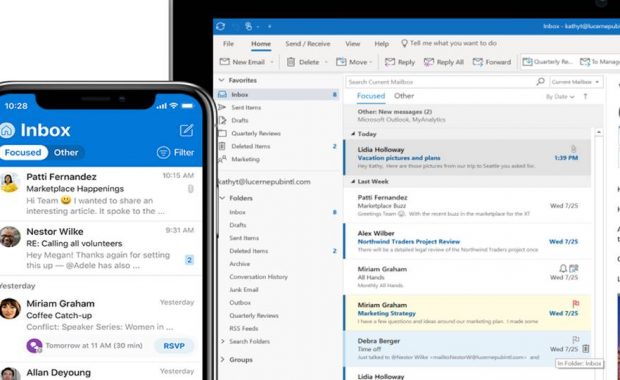Open the View ribbon tab
Screen dimensions: 620x380
click(352, 43)
